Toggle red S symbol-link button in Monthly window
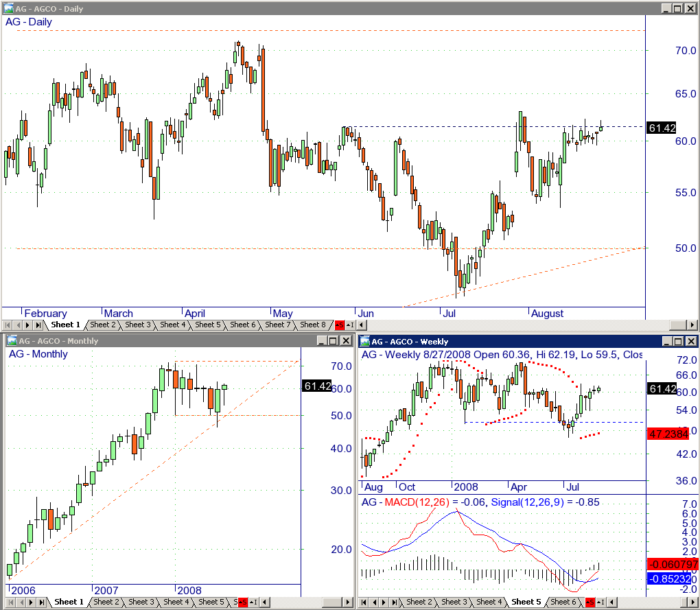Viewport: 700px width, 610px height. tap(243, 602)
